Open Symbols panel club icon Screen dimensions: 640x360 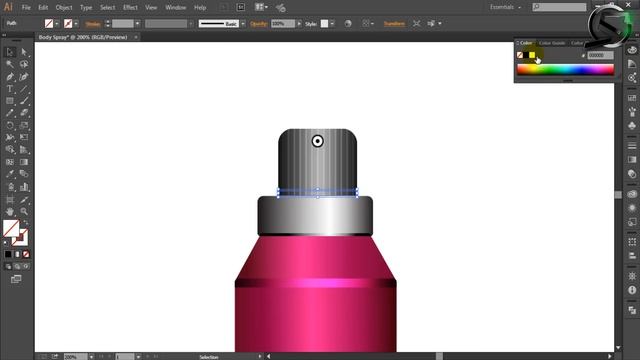tap(632, 126)
